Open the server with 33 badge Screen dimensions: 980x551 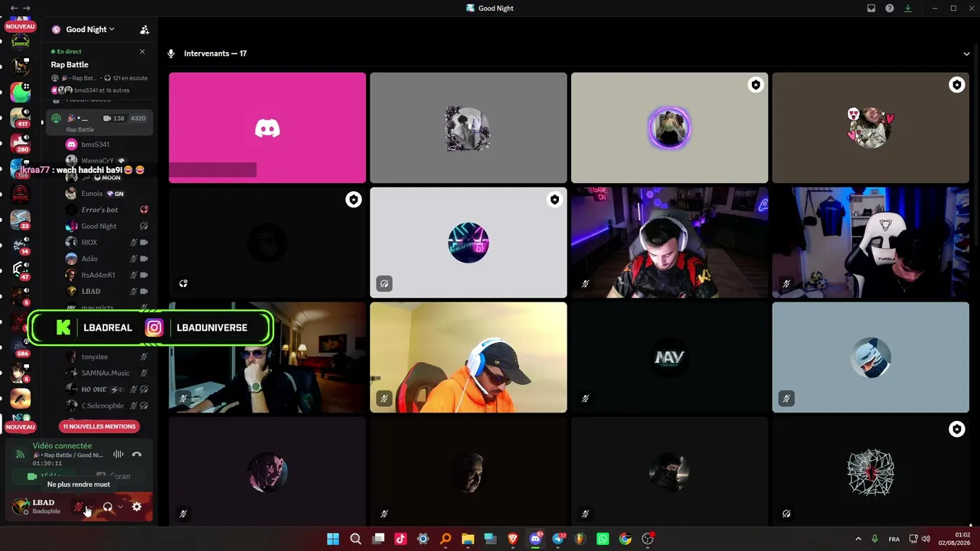pos(20,220)
